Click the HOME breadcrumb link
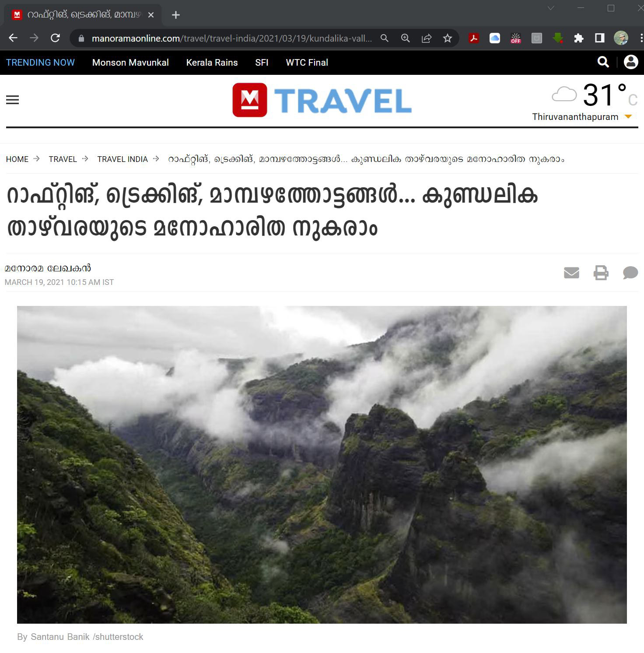The width and height of the screenshot is (644, 653). 17,159
